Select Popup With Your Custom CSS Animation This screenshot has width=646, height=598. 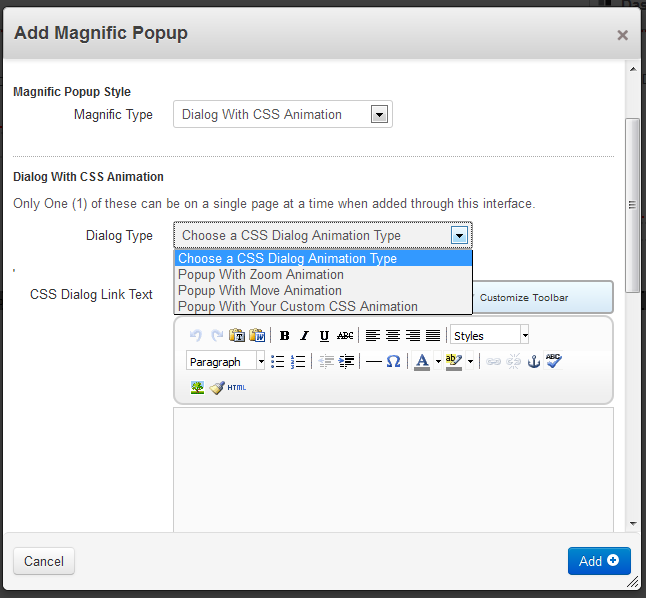(x=323, y=307)
